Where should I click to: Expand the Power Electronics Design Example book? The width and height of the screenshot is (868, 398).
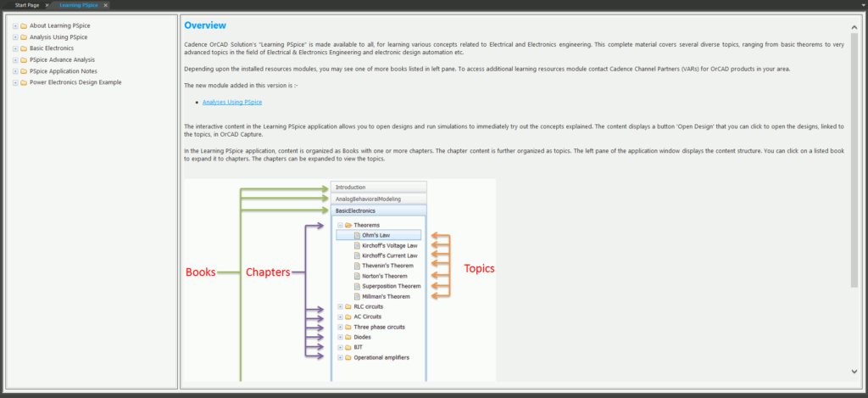pos(15,82)
